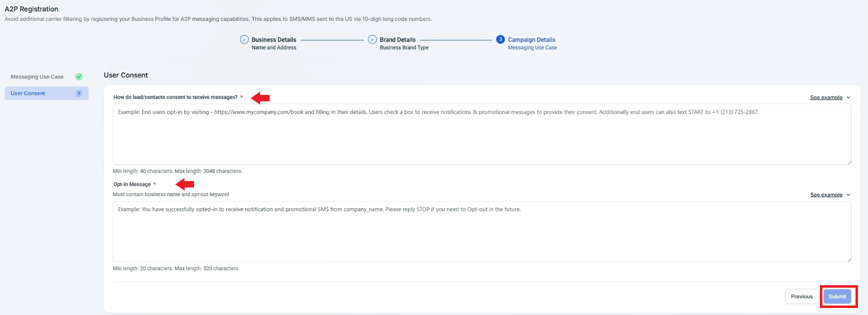868x315 pixels.
Task: Go to the Brand Details step label
Action: [x=397, y=39]
